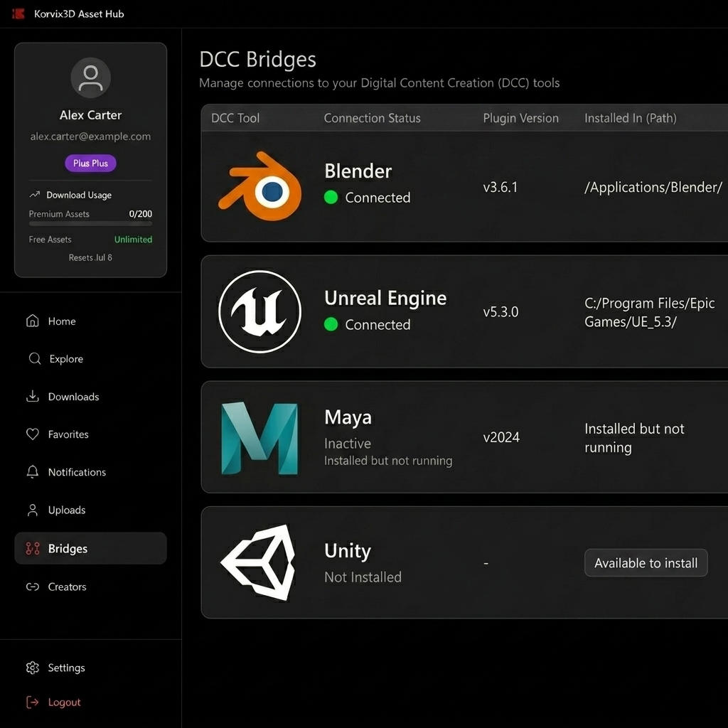Select the Bridges menu item
This screenshot has width=728, height=728.
tap(90, 548)
